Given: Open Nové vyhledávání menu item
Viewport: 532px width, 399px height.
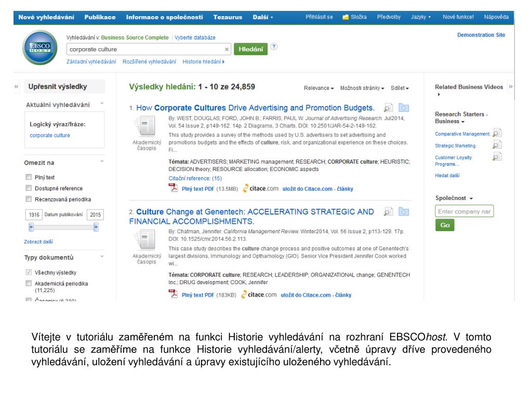Looking at the screenshot, I should coord(46,17).
